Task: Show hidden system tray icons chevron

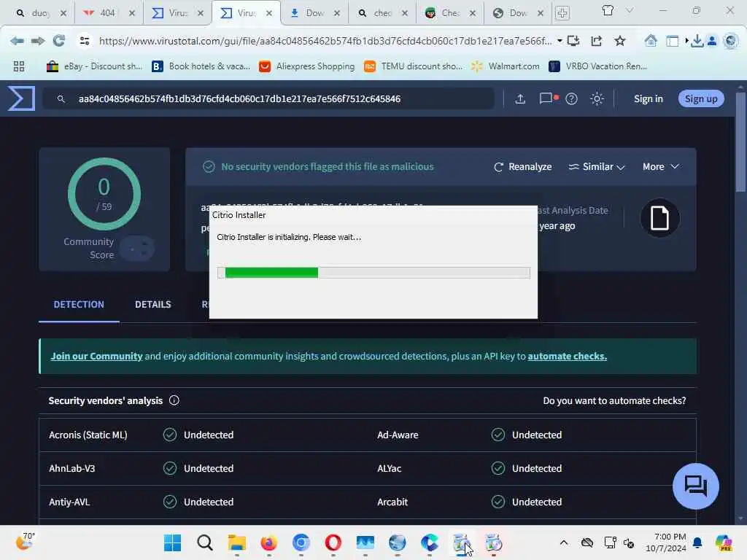Action: 564,542
